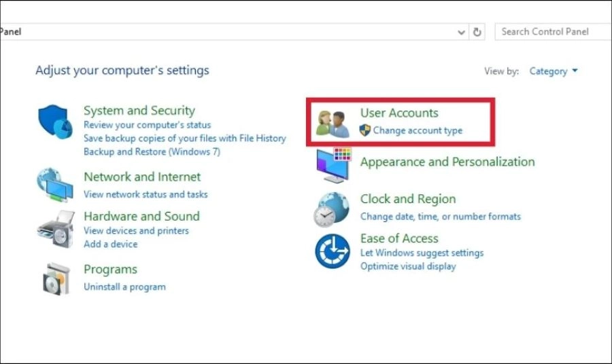Click the Programs disc box icon
Screen dimensions: 612x364
pyautogui.click(x=55, y=277)
